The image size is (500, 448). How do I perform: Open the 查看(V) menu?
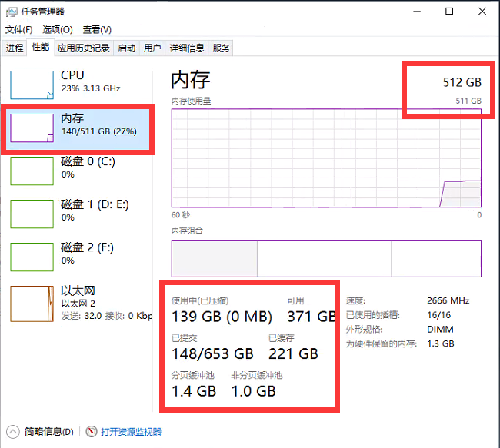(x=97, y=30)
